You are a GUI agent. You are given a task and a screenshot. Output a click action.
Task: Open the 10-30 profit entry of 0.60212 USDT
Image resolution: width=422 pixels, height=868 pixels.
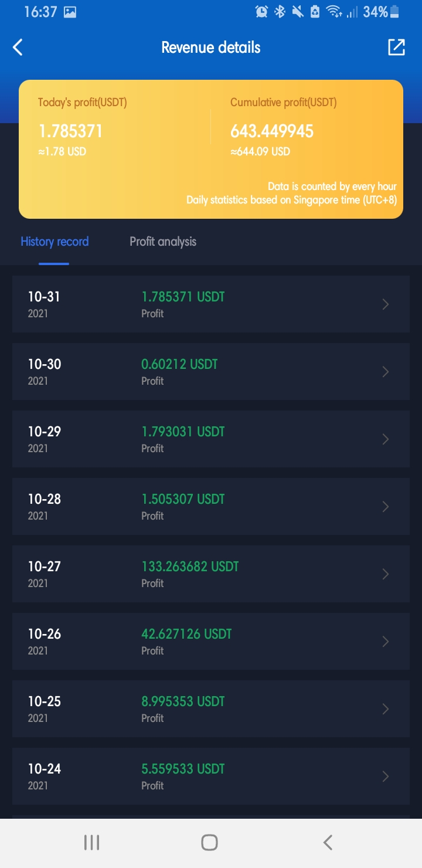point(211,371)
